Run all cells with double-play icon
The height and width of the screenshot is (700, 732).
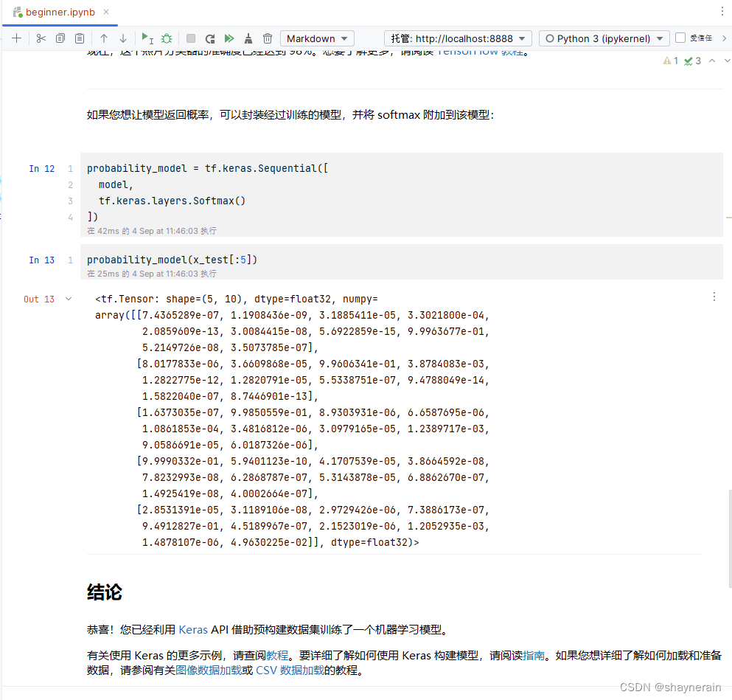pyautogui.click(x=229, y=38)
